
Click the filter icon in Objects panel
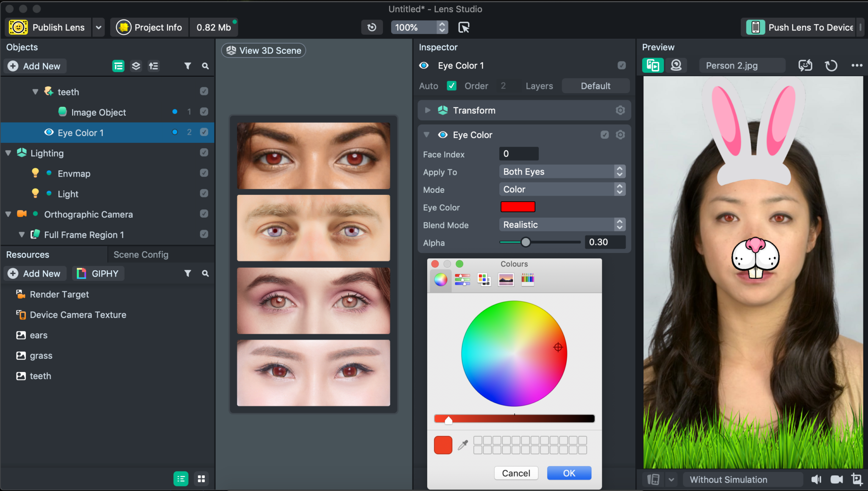[188, 66]
